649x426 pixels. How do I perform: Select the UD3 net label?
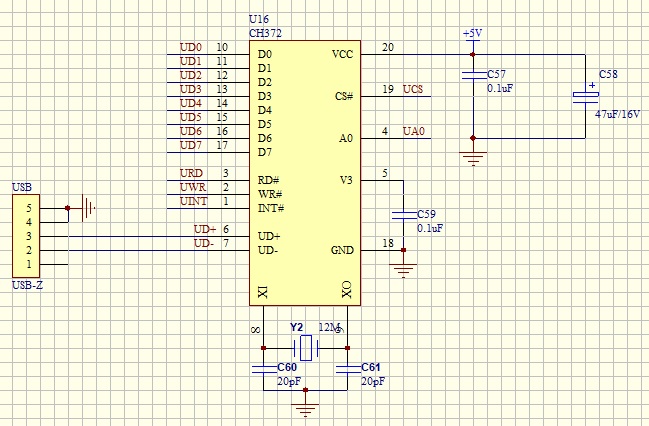point(190,89)
